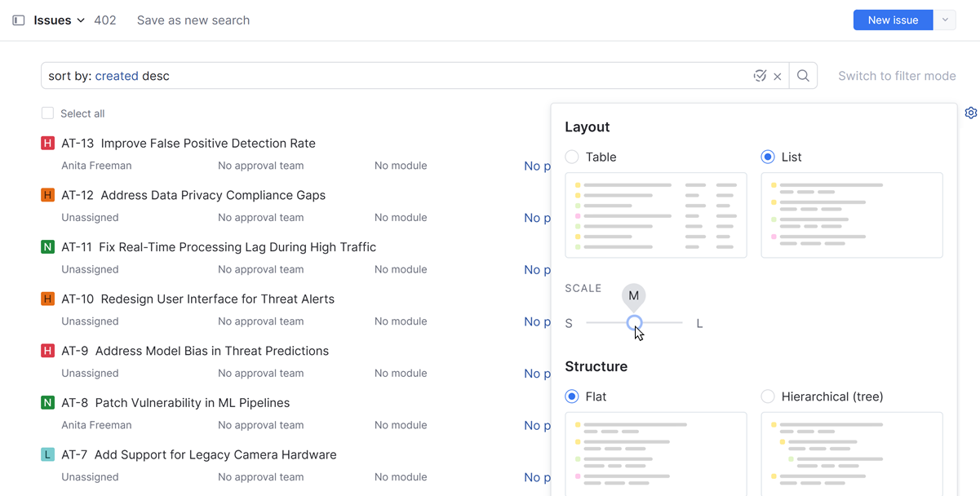Click the L label of the Scale slider
980x496 pixels.
tap(699, 324)
